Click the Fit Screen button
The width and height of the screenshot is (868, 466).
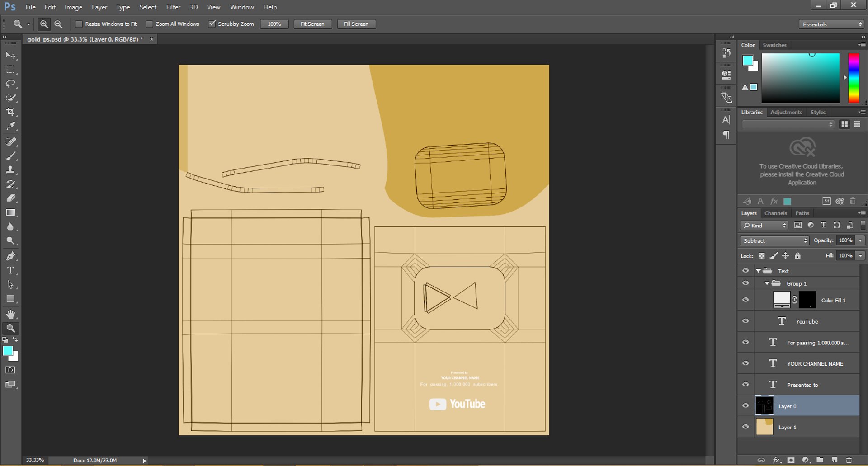click(312, 24)
